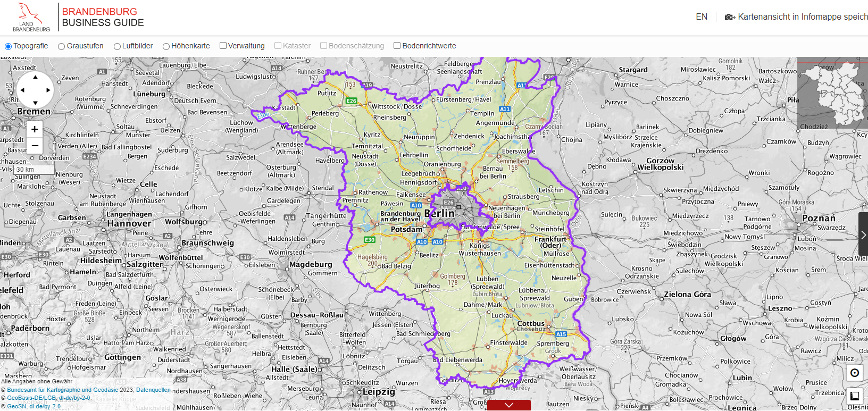Open the Datenquellen link
Screen dimensions: 868x411
click(153, 390)
